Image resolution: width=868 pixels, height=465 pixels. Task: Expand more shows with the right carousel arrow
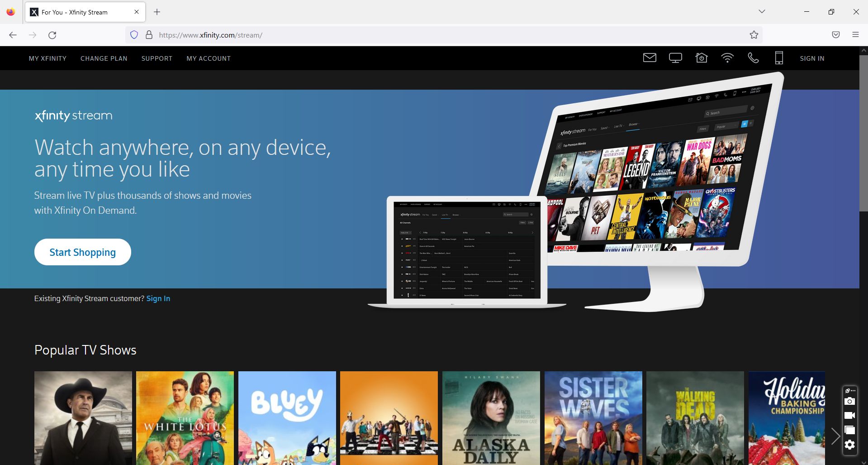[835, 436]
